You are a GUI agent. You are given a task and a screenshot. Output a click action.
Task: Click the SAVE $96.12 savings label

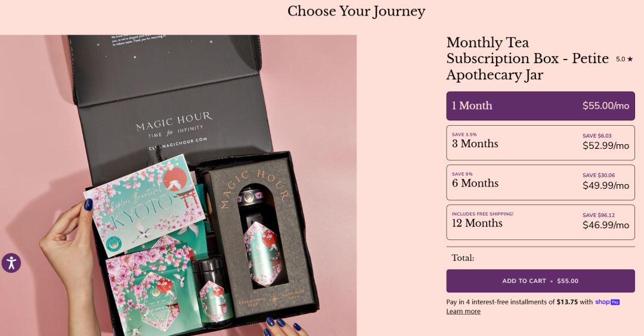(599, 215)
